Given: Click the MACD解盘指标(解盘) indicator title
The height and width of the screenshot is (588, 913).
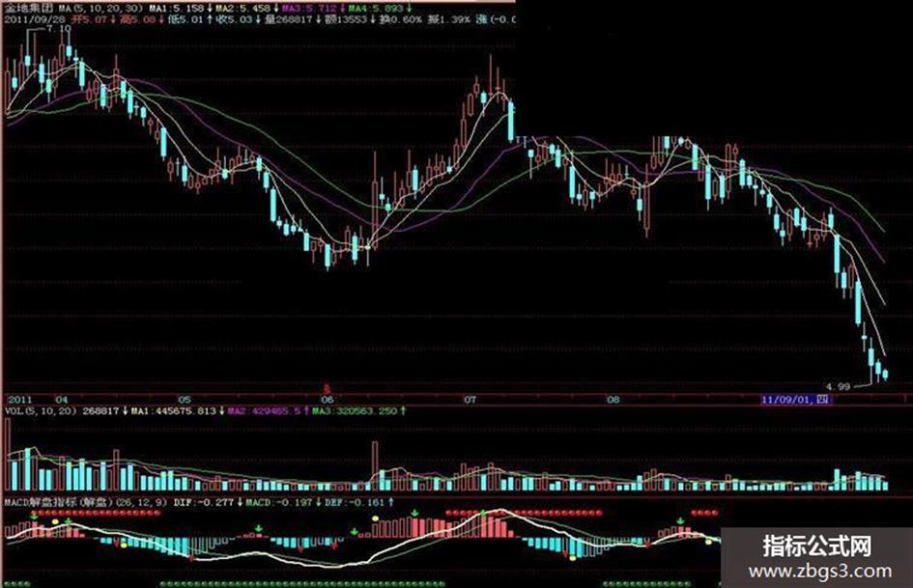Looking at the screenshot, I should point(58,501).
